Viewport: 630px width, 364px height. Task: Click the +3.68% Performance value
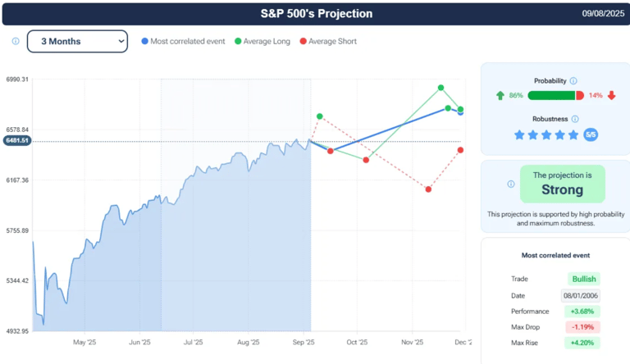coord(582,312)
